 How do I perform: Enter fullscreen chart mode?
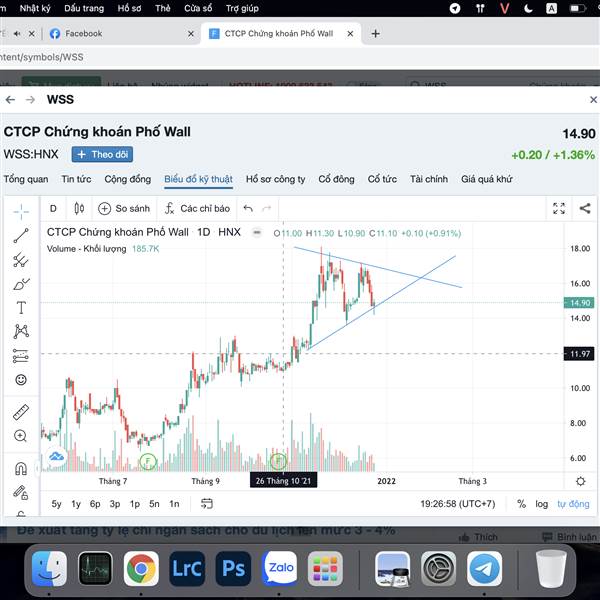[x=559, y=209]
